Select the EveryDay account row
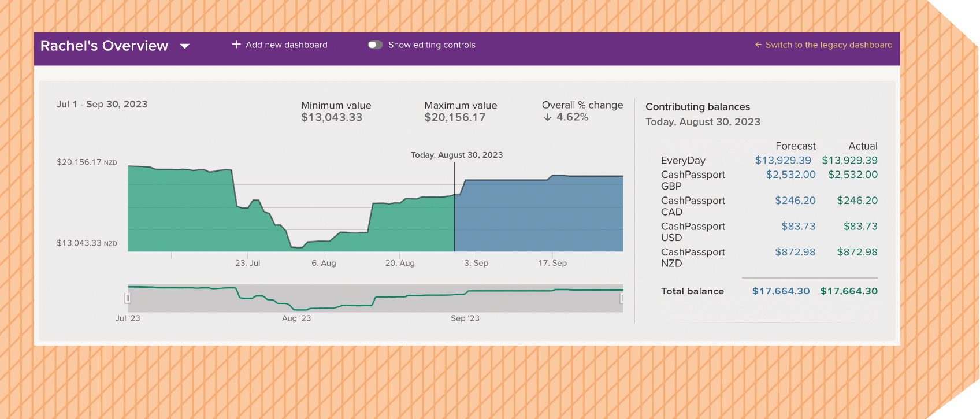This screenshot has width=980, height=419. pos(683,161)
